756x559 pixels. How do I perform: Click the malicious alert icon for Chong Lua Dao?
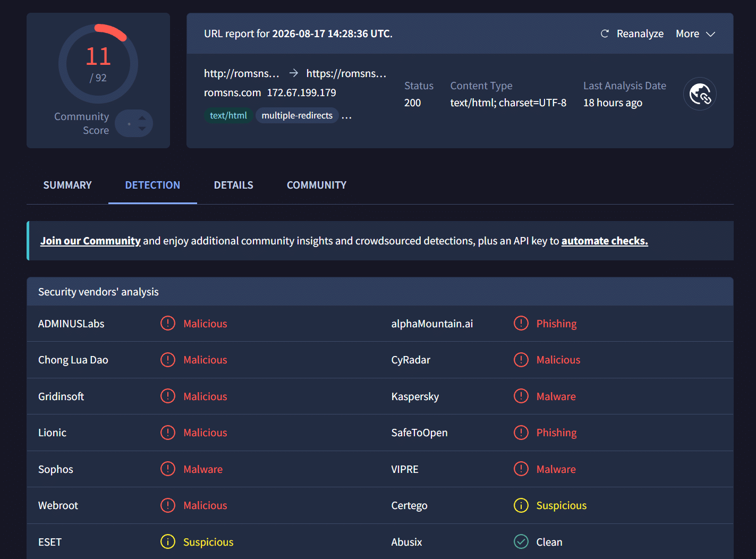[168, 360]
